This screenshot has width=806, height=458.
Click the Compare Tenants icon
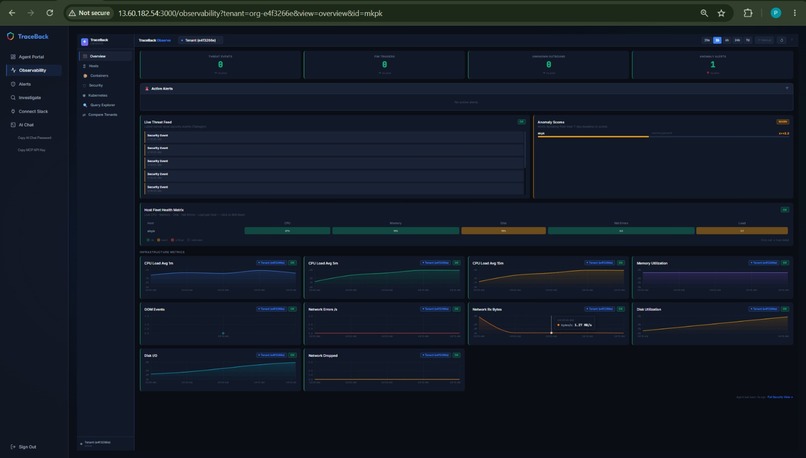(84, 115)
